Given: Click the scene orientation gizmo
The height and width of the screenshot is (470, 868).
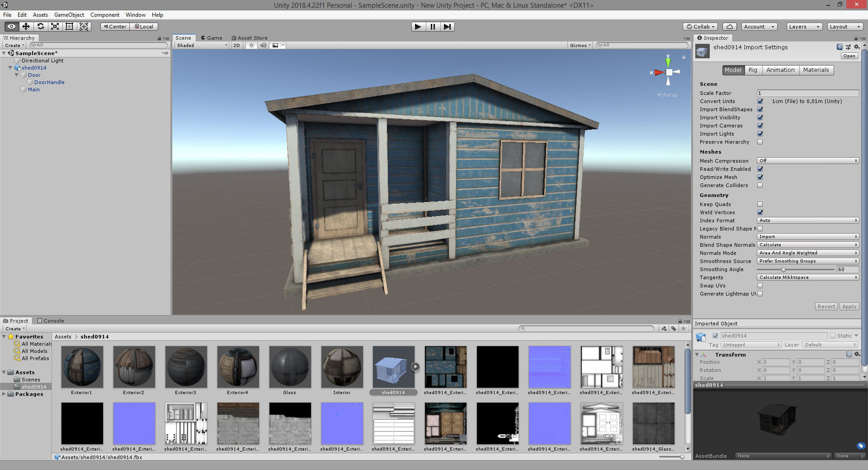Looking at the screenshot, I should 668,72.
